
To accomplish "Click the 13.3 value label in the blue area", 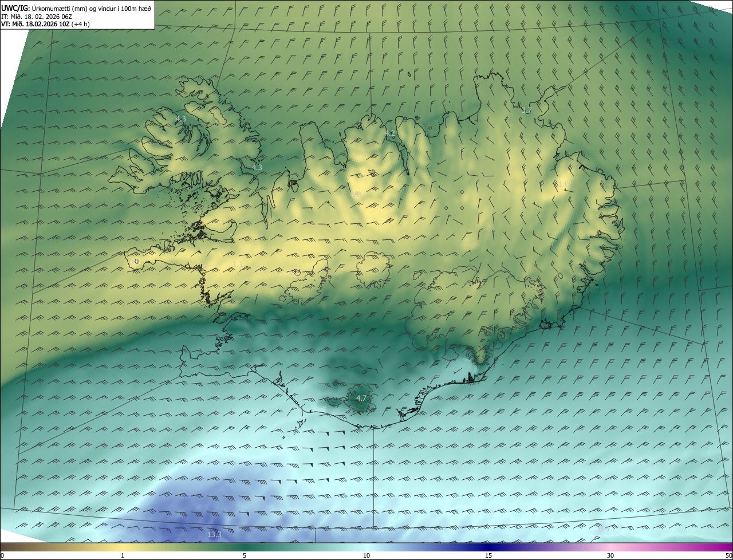I will (x=214, y=534).
